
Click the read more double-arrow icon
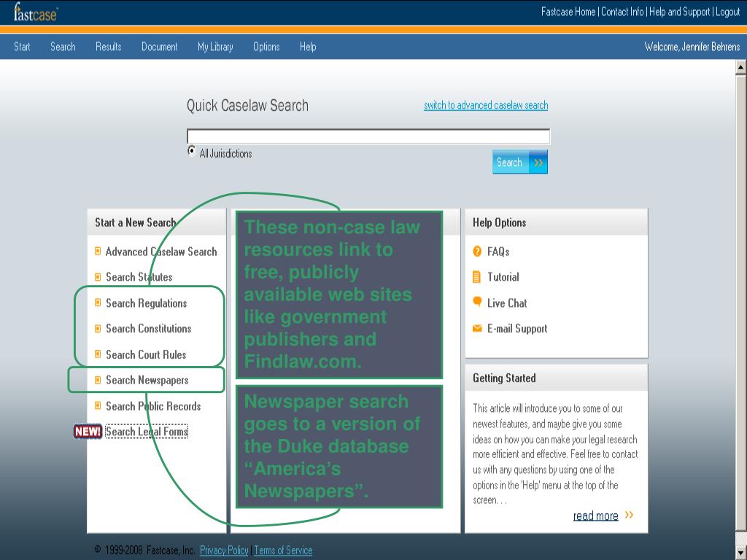629,515
